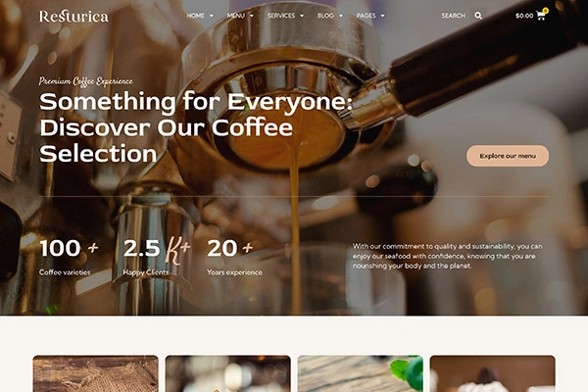Viewport: 588px width, 392px height.
Task: Expand the Pages dropdown arrow
Action: (382, 16)
